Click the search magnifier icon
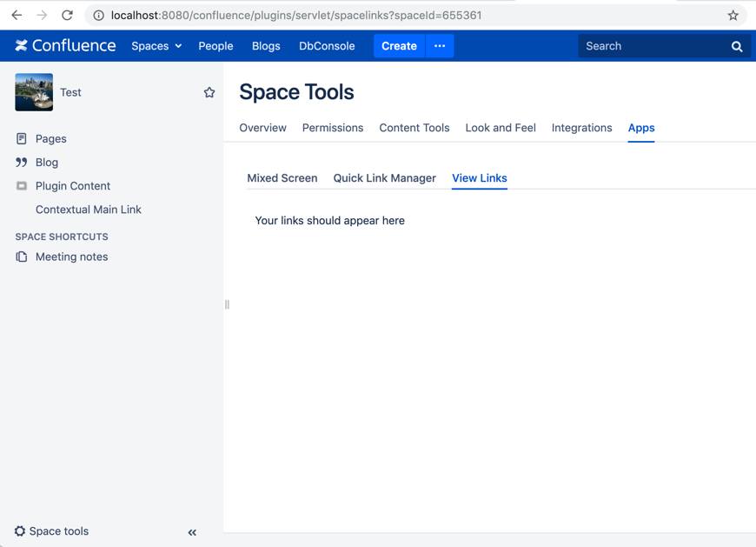 coord(737,46)
